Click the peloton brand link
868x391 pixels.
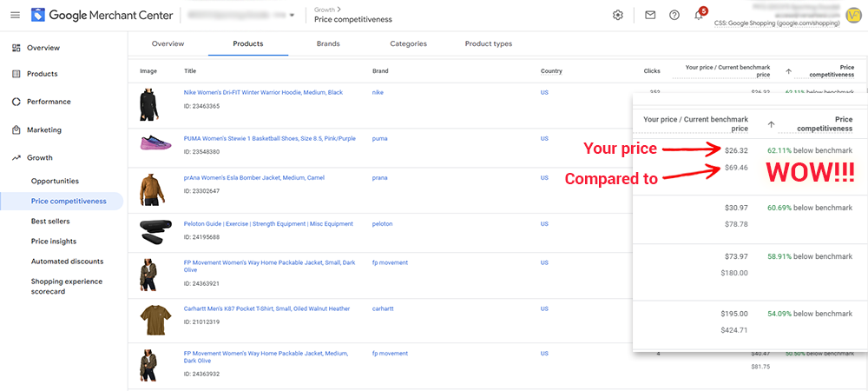click(x=383, y=224)
